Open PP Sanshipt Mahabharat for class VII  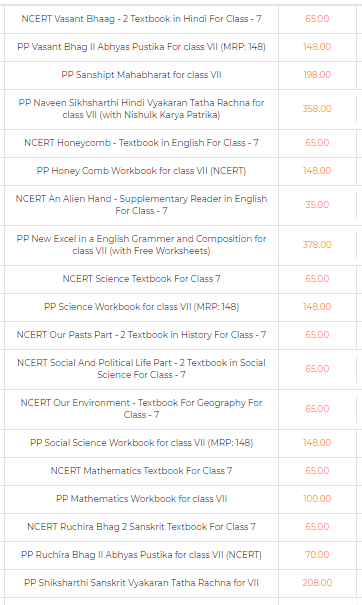tap(141, 75)
